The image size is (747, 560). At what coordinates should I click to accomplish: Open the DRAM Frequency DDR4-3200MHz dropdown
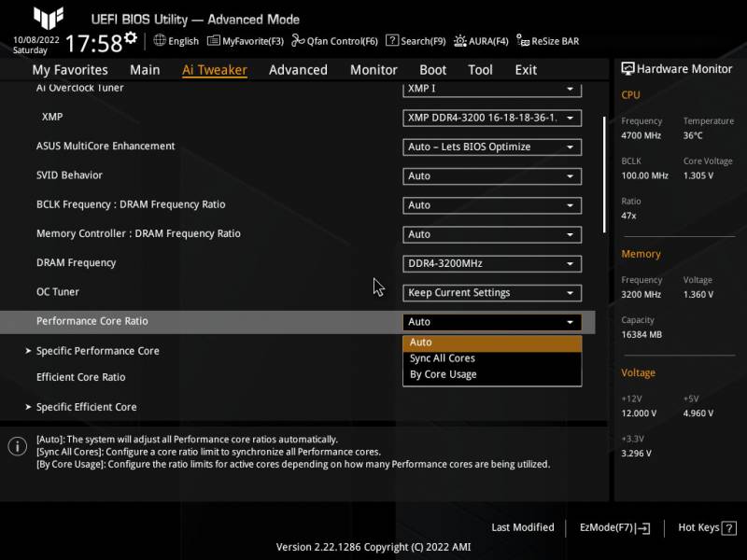coord(492,264)
